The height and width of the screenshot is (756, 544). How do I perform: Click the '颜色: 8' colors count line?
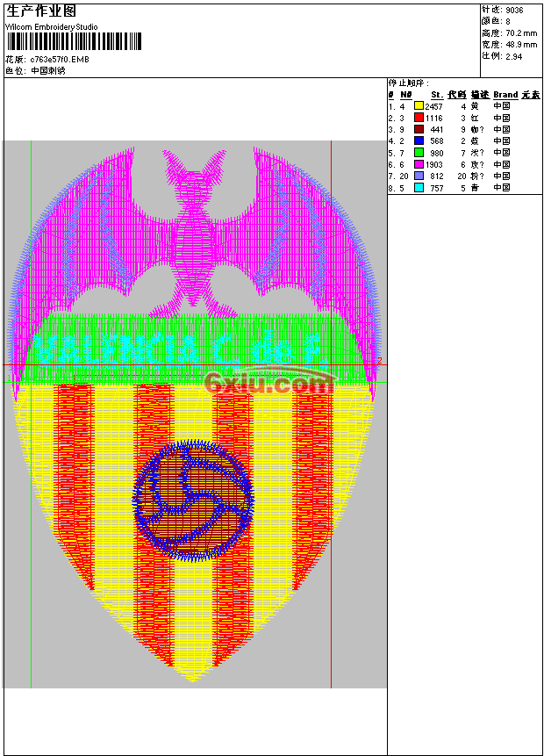pyautogui.click(x=496, y=21)
